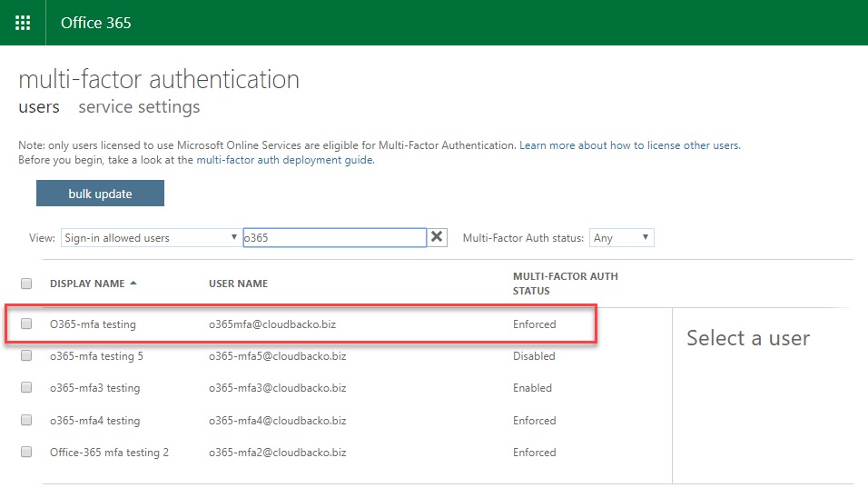The image size is (868, 488).
Task: Select the O365-mfa testing display name
Action: click(x=93, y=324)
